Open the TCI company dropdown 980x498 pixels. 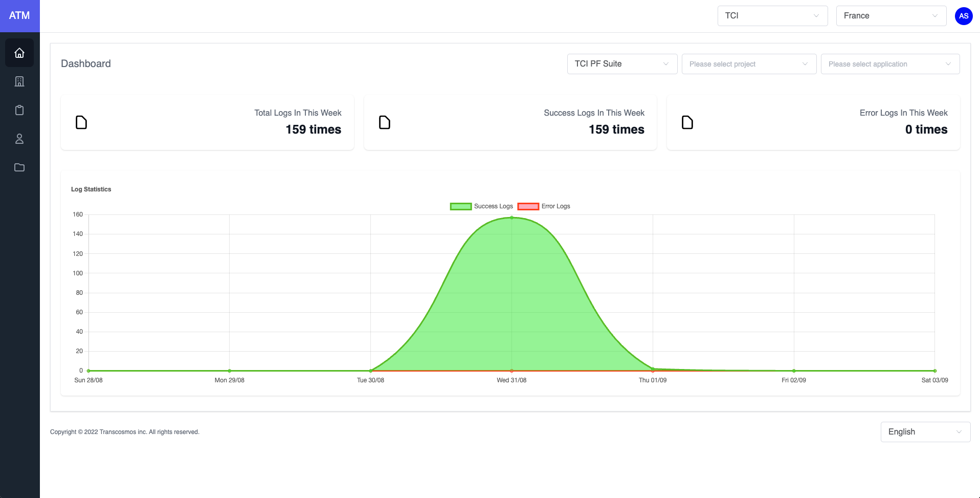coord(772,16)
